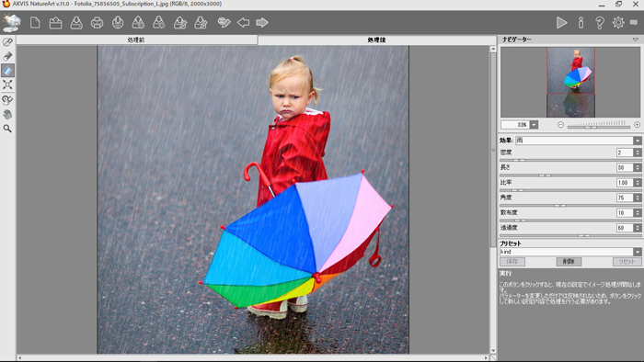644x362 pixels.
Task: Collapse the ナビゲーター panel triangle
Action: coord(636,40)
